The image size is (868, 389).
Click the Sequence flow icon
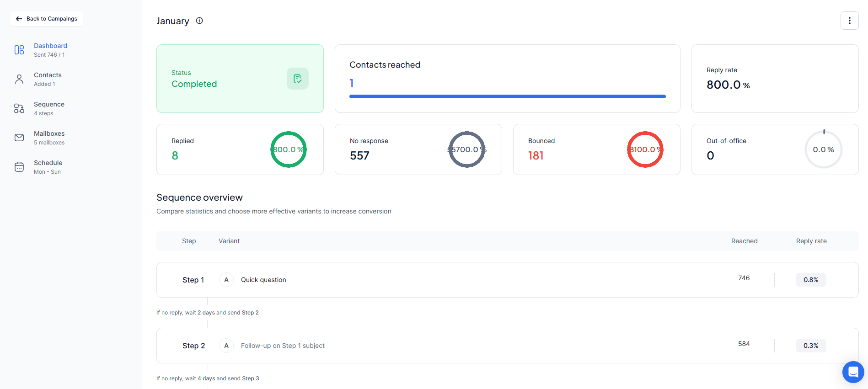[19, 108]
